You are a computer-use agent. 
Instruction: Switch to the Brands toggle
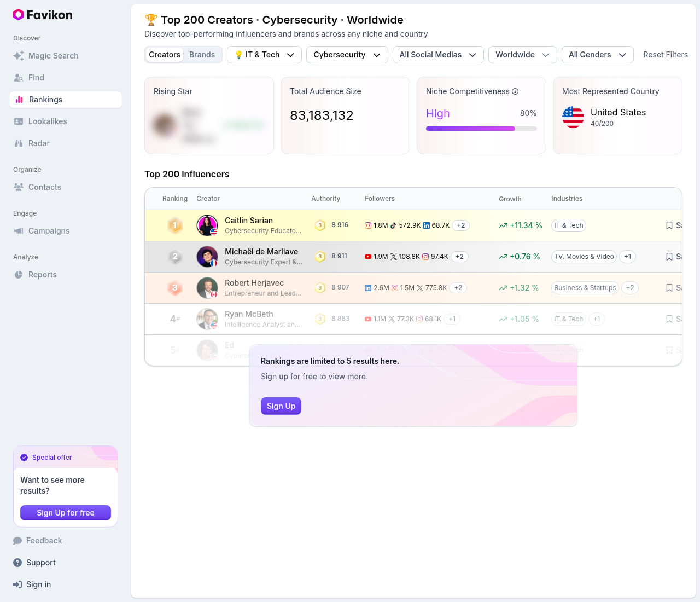(x=202, y=55)
